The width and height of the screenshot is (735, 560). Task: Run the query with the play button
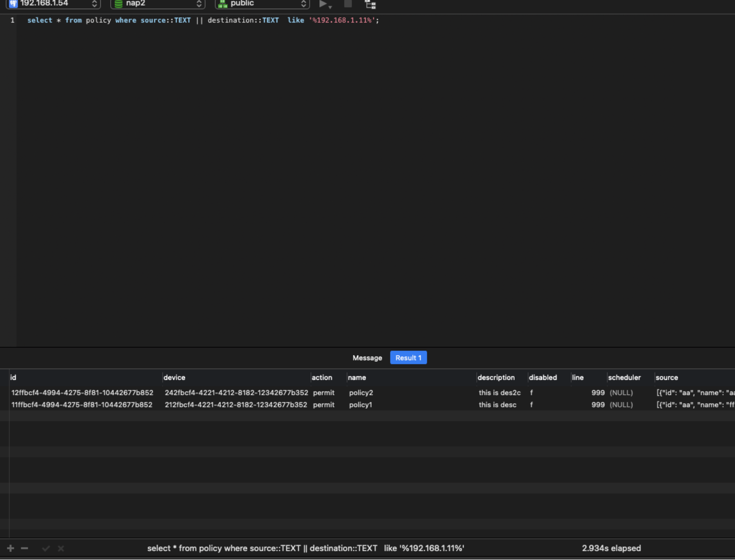pyautogui.click(x=323, y=4)
